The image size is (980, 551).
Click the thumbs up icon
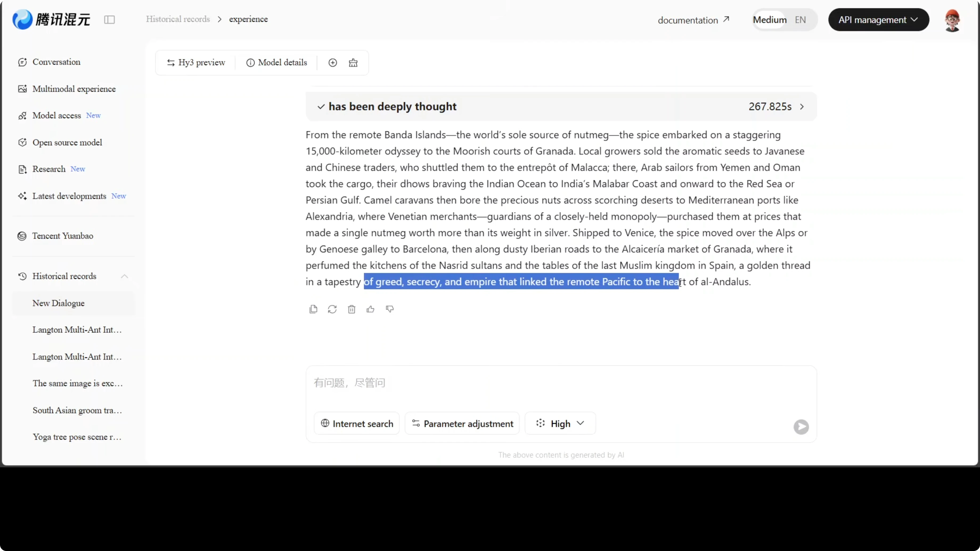tap(370, 309)
